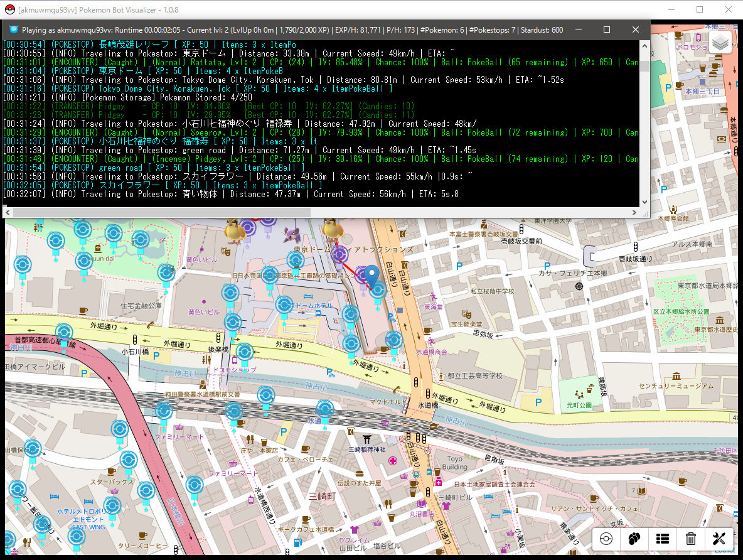
Task: Maximize the Pokemon Bot Visualizer window
Action: click(x=700, y=9)
